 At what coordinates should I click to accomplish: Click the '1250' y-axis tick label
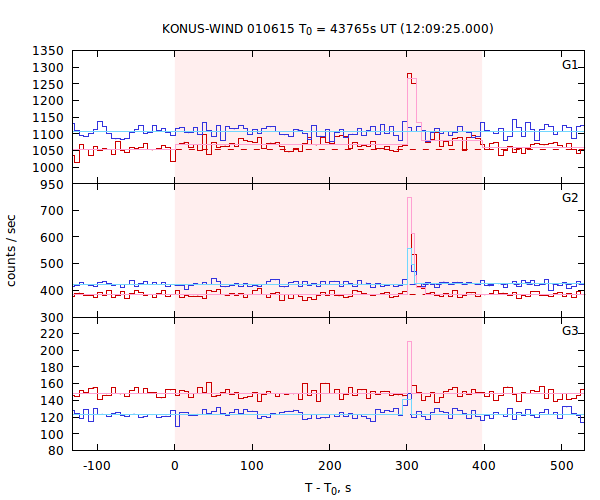click(x=48, y=84)
